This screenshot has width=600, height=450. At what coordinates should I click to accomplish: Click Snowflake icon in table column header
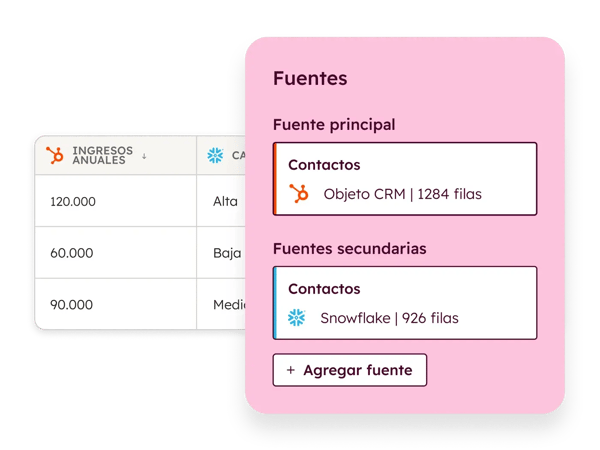pyautogui.click(x=214, y=155)
